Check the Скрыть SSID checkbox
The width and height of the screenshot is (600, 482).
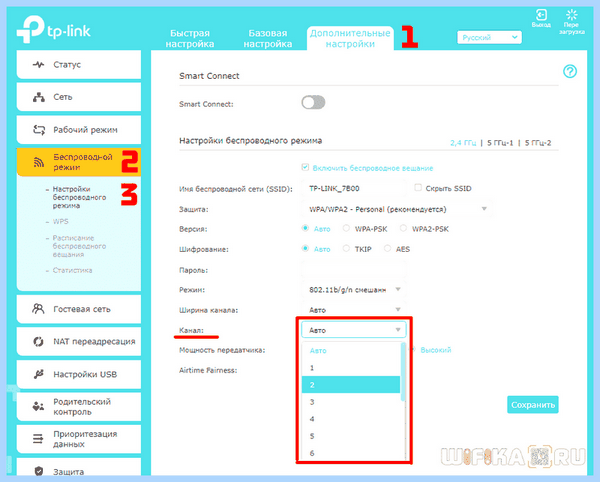coord(418,187)
